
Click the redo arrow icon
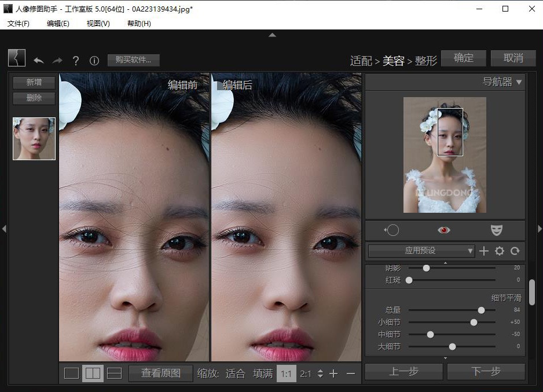pyautogui.click(x=57, y=60)
